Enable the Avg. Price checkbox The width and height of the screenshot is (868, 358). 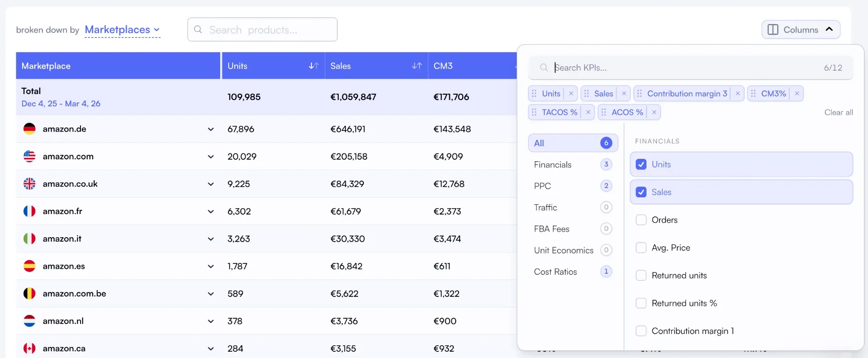pyautogui.click(x=641, y=248)
